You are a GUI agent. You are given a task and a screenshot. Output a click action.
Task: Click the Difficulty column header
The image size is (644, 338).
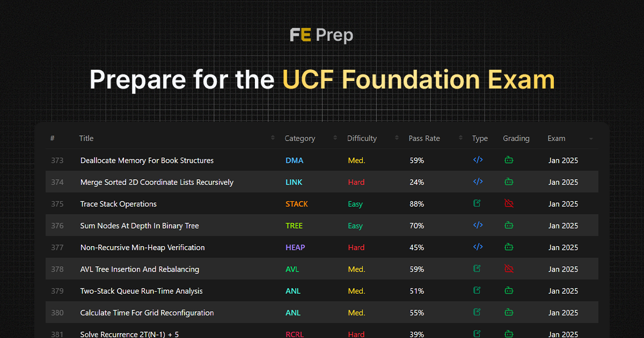coord(362,138)
